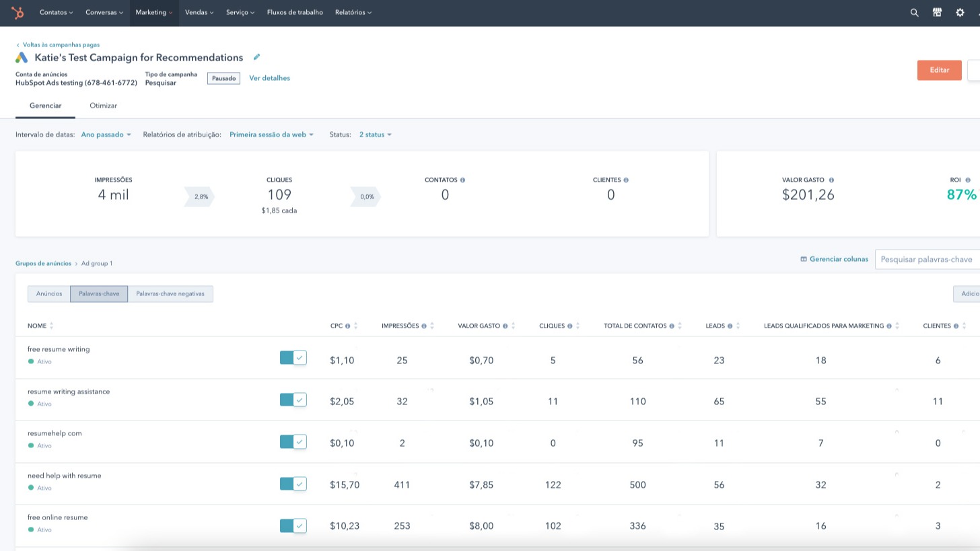
Task: Toggle off 'need help with resume' keyword
Action: tap(293, 484)
